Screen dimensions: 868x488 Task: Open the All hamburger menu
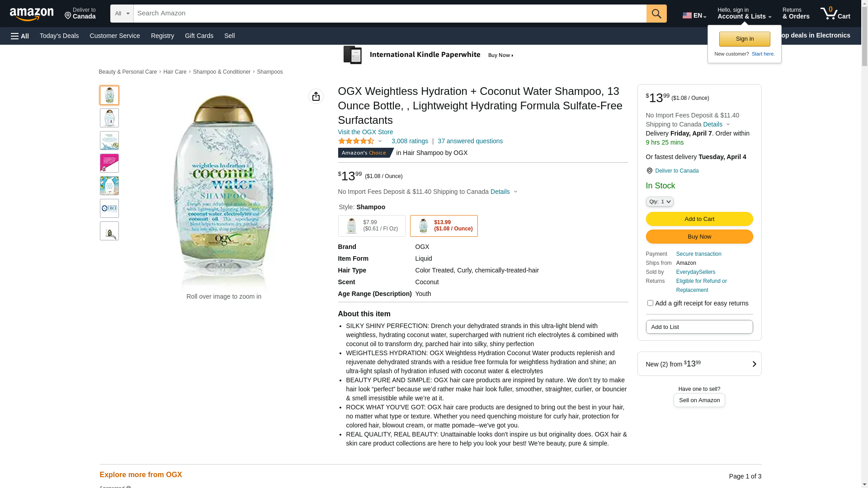20,36
